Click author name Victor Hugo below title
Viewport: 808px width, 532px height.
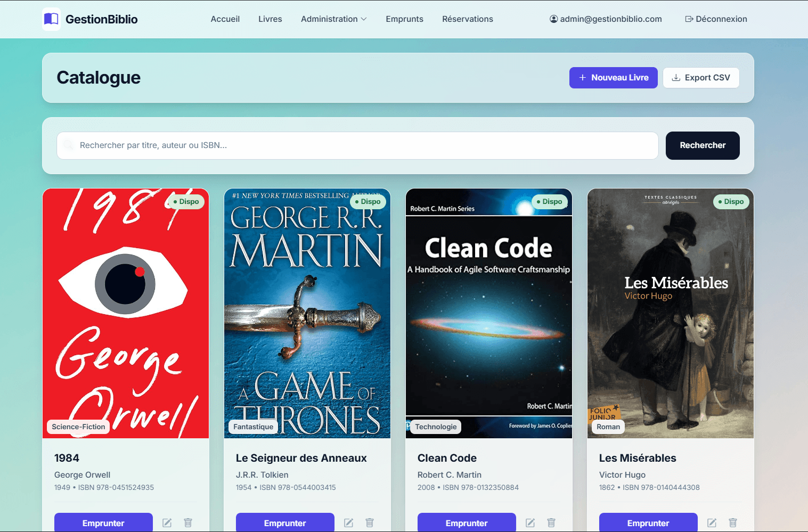pos(622,474)
